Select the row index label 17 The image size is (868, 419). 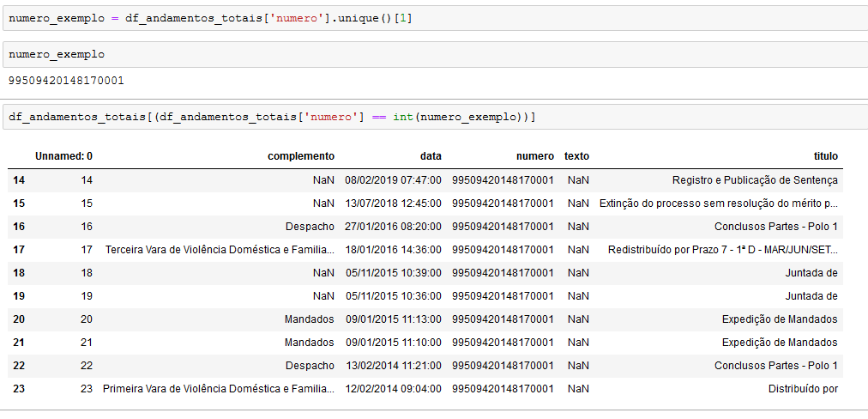tap(19, 249)
